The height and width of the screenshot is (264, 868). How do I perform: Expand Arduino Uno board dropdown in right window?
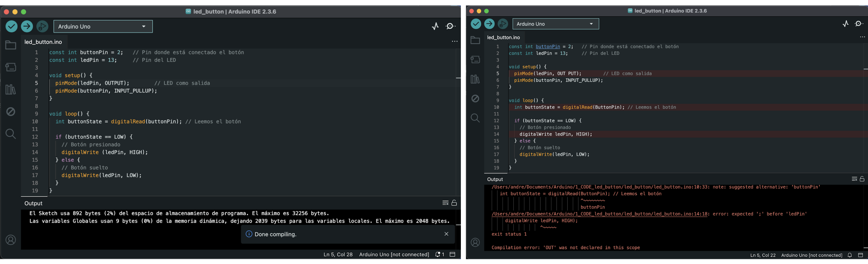point(556,24)
